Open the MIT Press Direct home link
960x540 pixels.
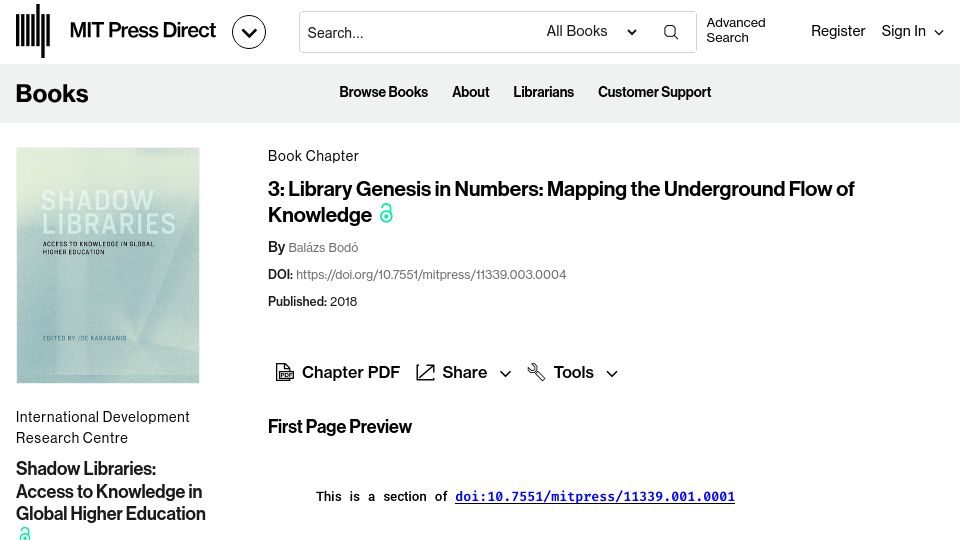tap(143, 31)
